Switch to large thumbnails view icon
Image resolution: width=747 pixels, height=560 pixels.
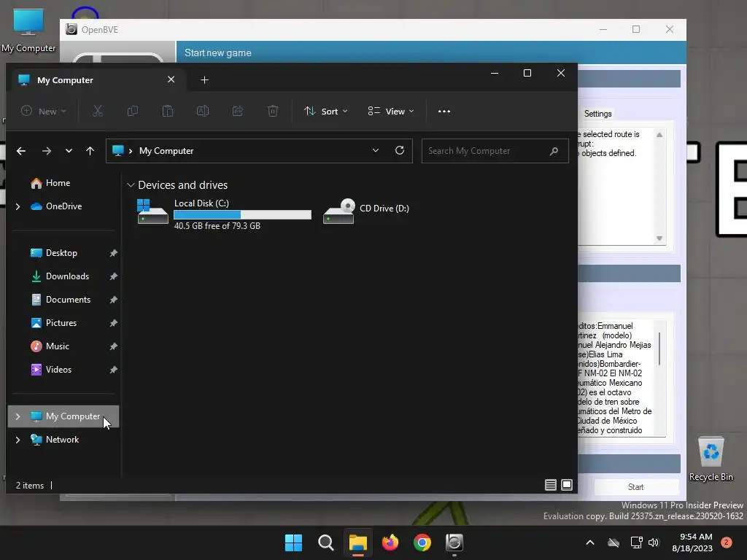click(x=566, y=485)
